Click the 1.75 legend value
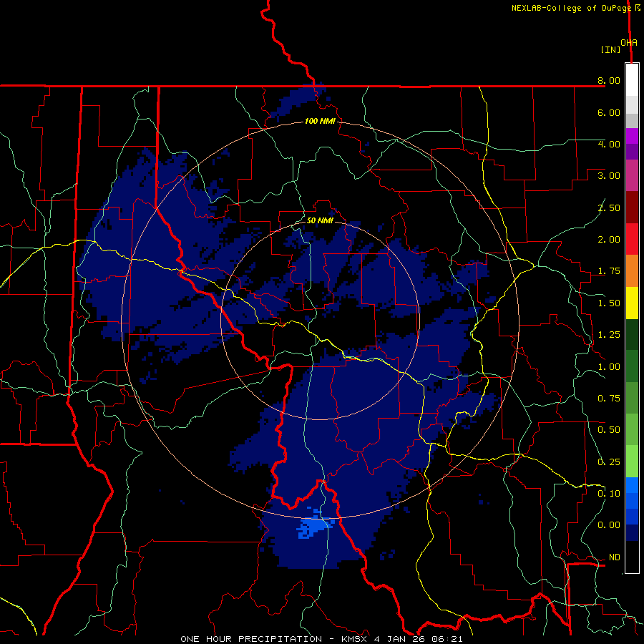This screenshot has width=644, height=644. pyautogui.click(x=609, y=271)
